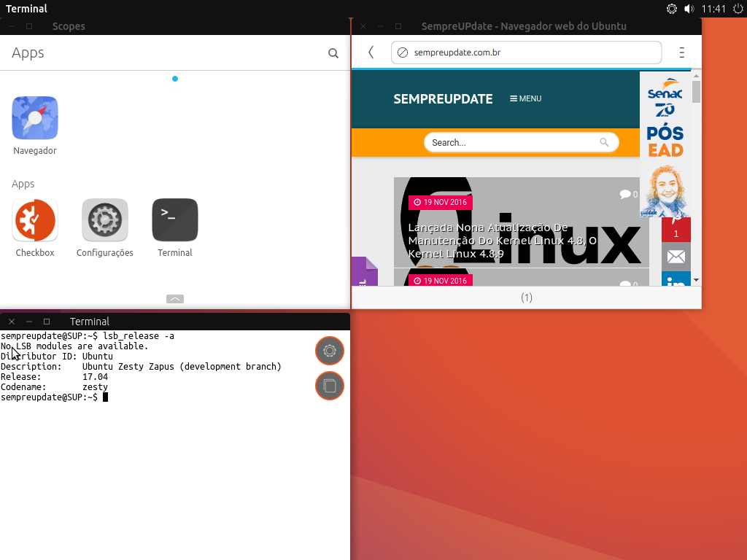This screenshot has height=560, width=747.
Task: Click the Ubuntu Zesty Zapus description line
Action: [x=141, y=367]
